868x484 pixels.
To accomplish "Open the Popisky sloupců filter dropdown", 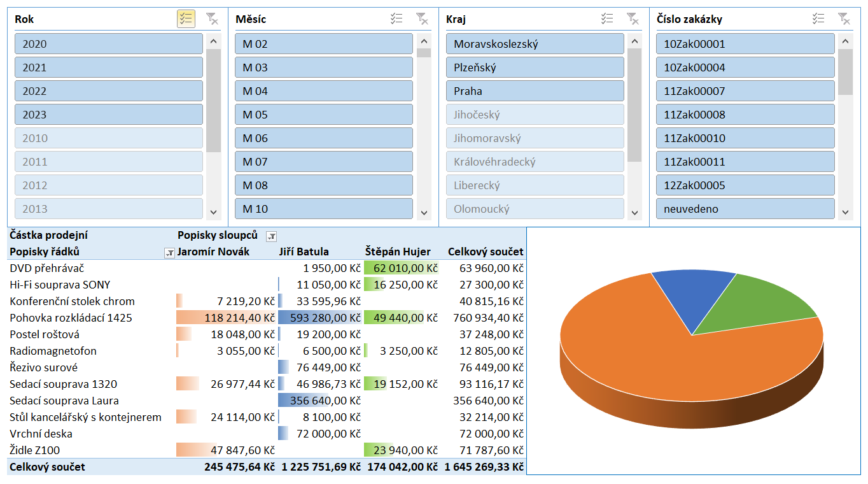I will click(271, 236).
